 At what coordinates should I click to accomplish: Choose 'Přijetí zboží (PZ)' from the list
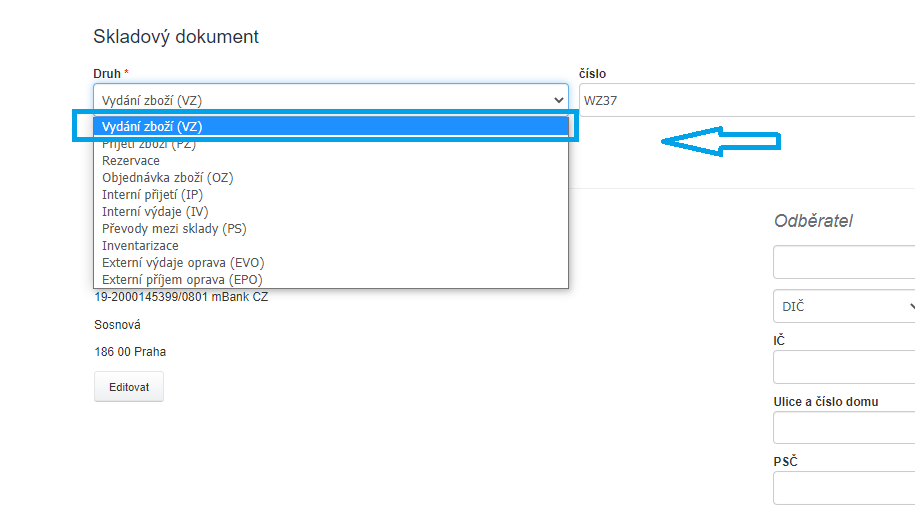(x=149, y=144)
